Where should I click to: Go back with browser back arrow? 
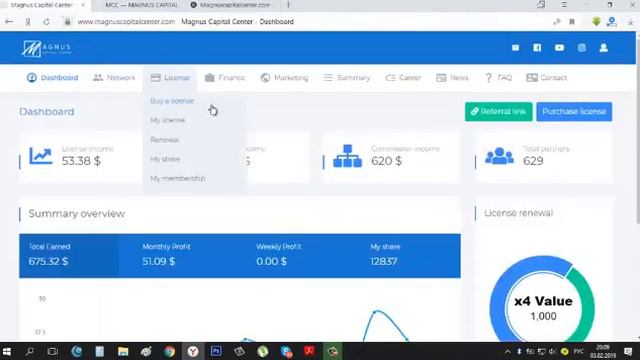(x=9, y=22)
